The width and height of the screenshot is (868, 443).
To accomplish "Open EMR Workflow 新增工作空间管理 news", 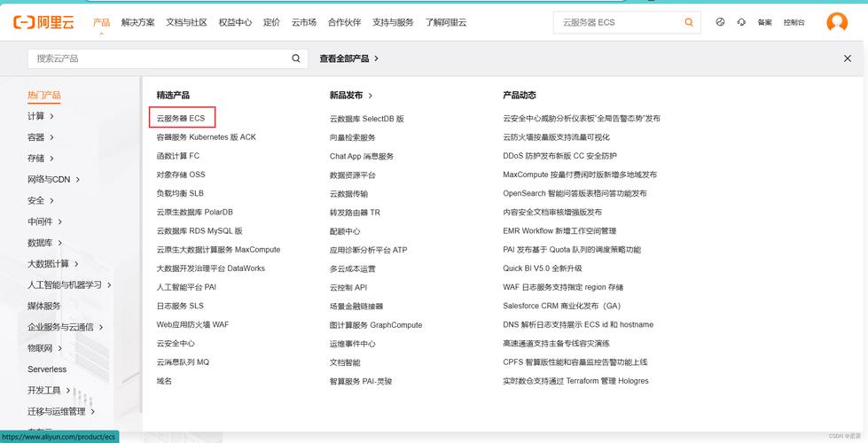I will pos(559,231).
